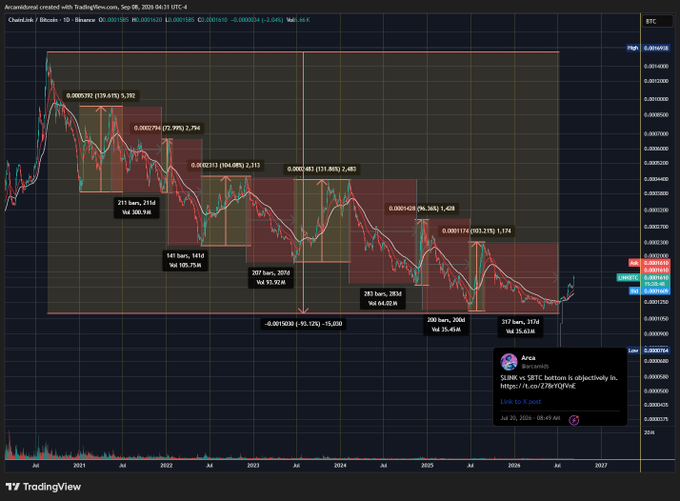The height and width of the screenshot is (501, 680).
Task: Click the 20M volume axis label
Action: (649, 432)
